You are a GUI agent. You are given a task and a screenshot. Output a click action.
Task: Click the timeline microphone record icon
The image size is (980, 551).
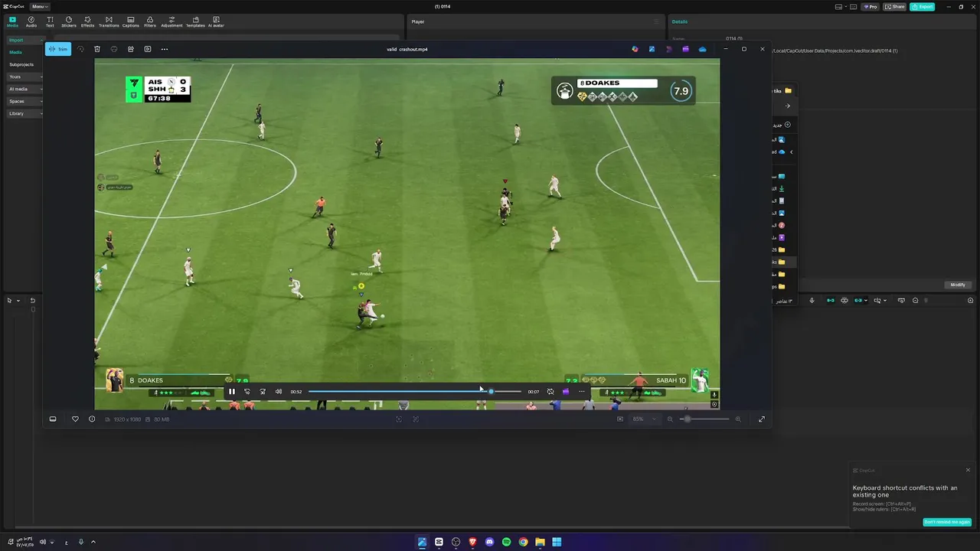[812, 301]
